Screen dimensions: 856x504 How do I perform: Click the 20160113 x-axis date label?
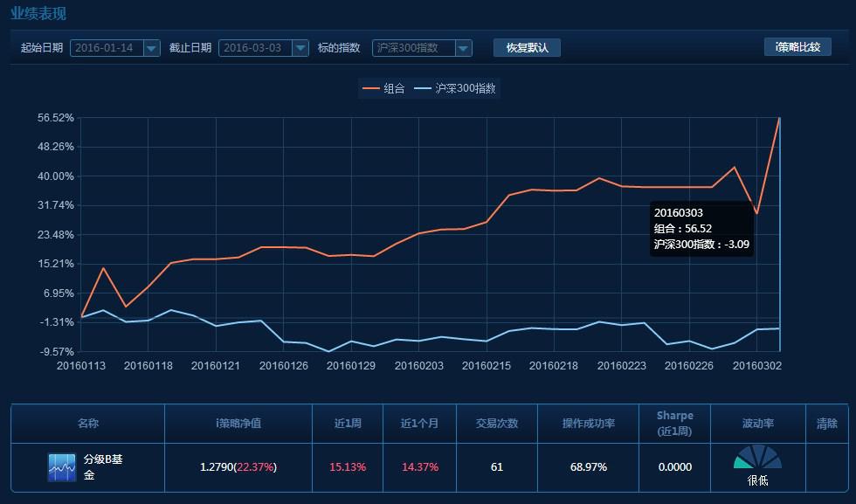[x=80, y=366]
